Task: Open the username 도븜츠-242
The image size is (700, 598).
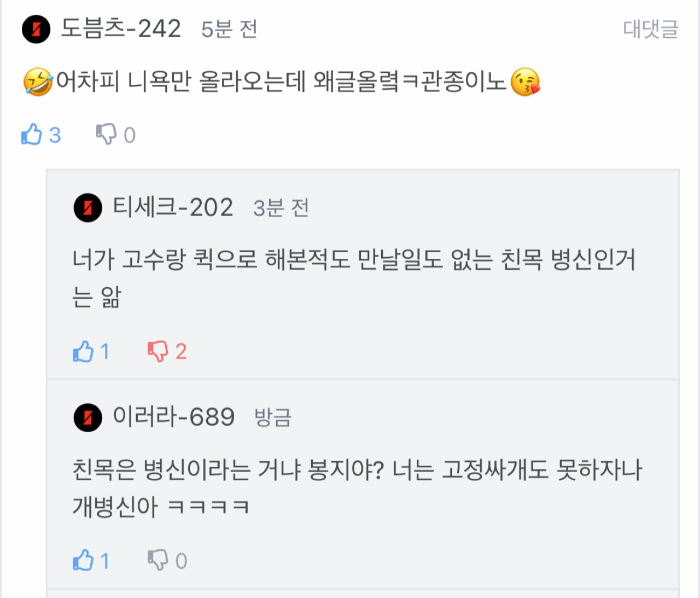Action: pyautogui.click(x=121, y=29)
